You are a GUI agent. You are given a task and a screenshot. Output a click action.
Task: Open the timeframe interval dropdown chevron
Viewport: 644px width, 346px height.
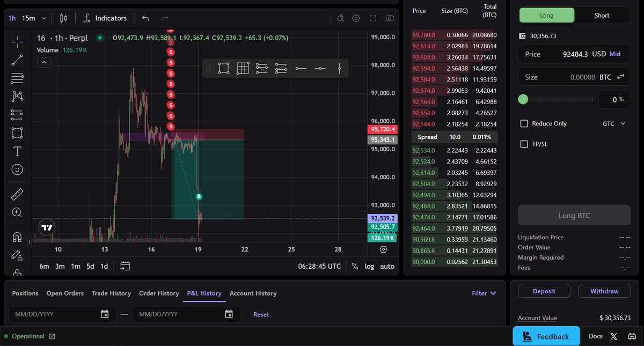tap(44, 18)
